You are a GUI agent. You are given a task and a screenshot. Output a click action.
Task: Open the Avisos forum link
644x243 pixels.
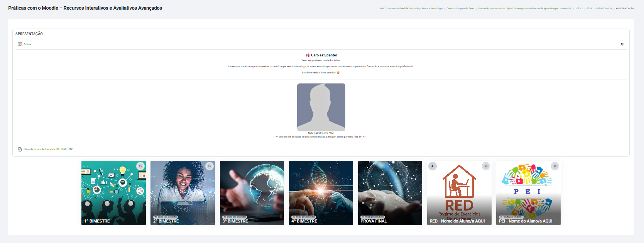point(27,44)
